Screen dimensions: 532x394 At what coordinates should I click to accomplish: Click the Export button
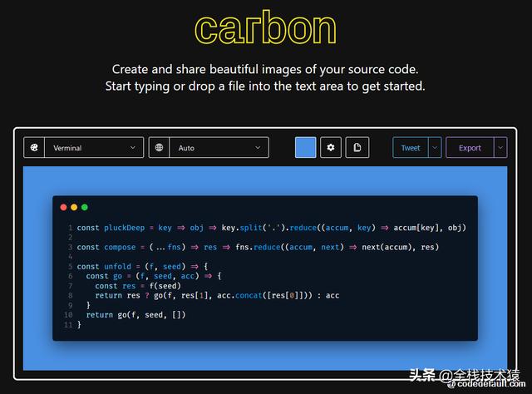[470, 148]
